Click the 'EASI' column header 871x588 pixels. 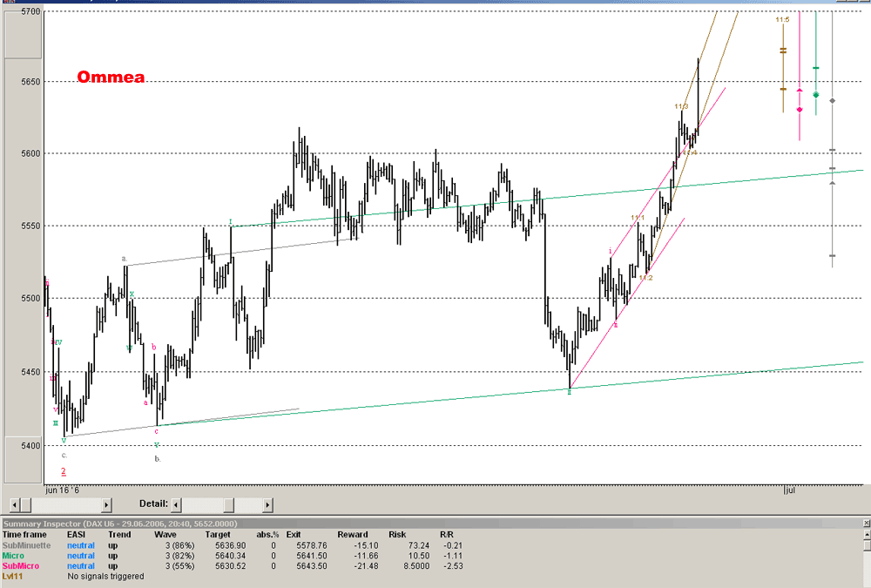76,535
